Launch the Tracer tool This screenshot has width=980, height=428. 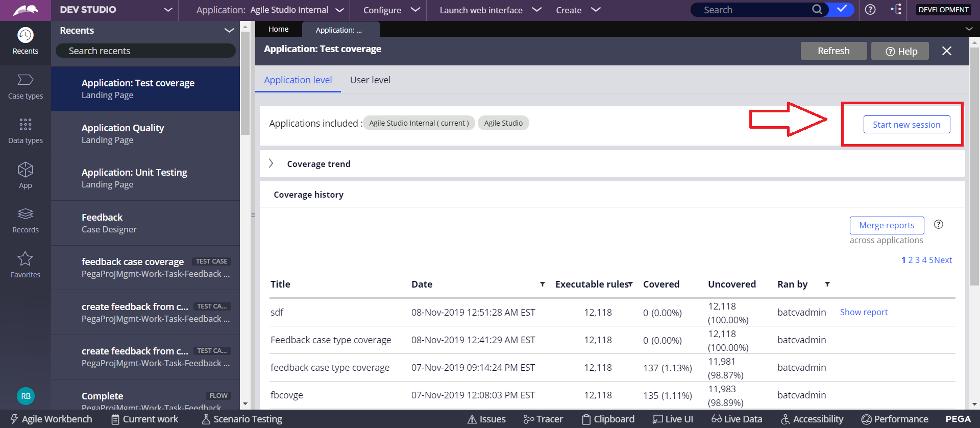[x=543, y=419]
